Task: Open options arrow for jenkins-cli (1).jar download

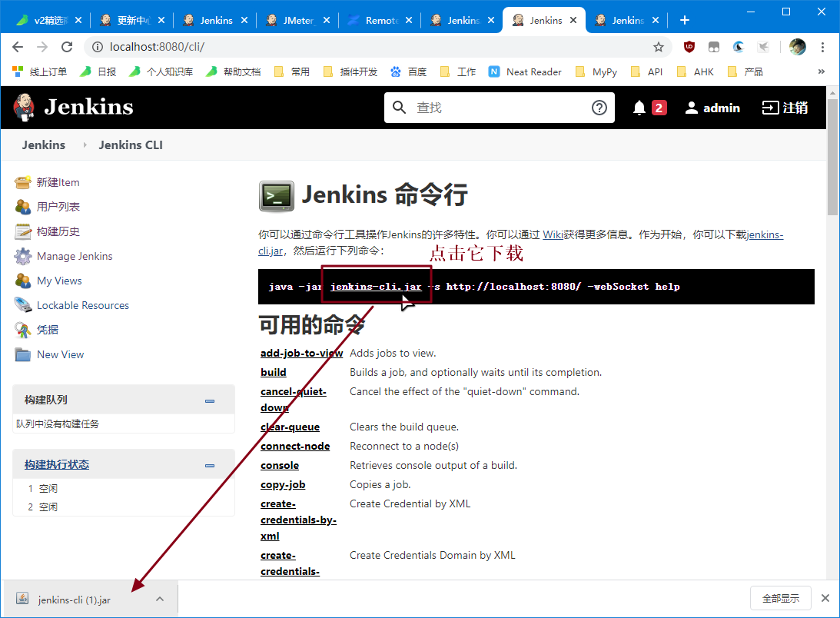Action: (x=160, y=599)
